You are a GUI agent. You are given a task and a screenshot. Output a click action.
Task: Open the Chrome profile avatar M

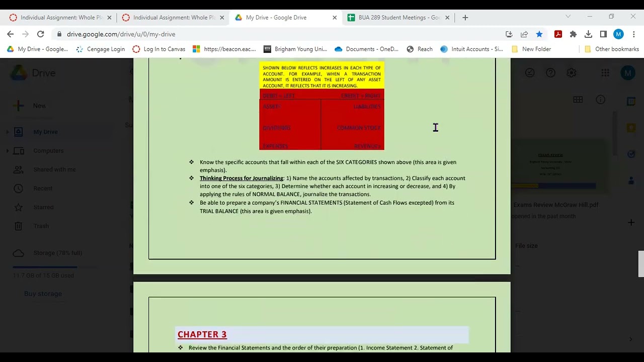pos(618,34)
